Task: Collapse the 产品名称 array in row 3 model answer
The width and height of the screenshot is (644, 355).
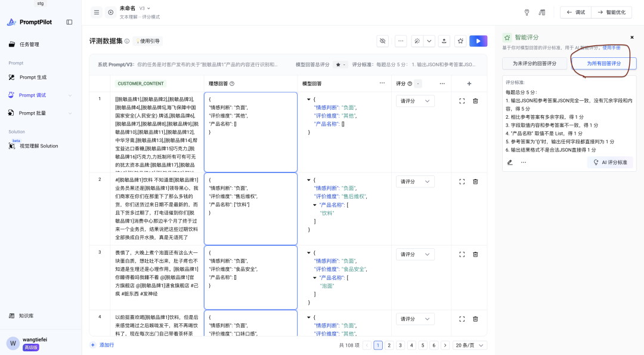Action: (x=315, y=278)
